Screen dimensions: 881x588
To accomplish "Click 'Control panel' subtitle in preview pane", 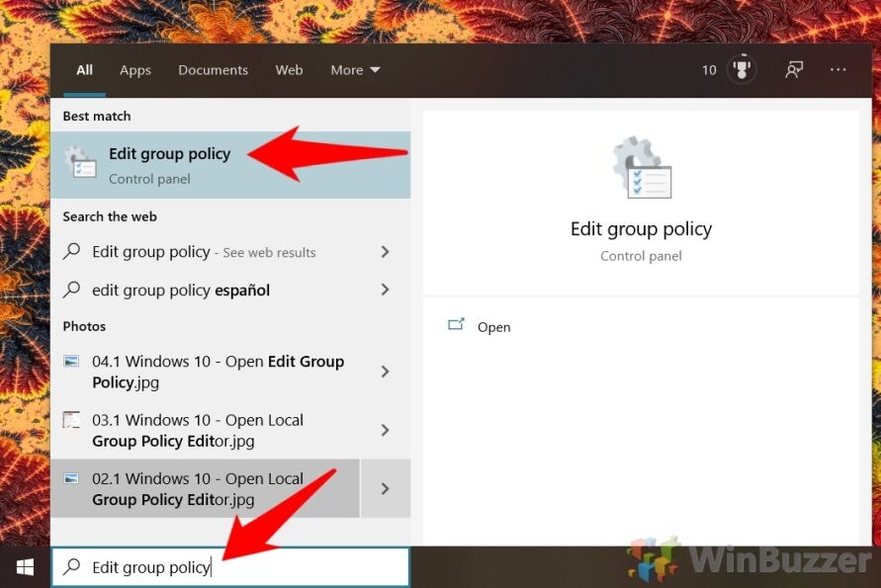I will (x=641, y=256).
